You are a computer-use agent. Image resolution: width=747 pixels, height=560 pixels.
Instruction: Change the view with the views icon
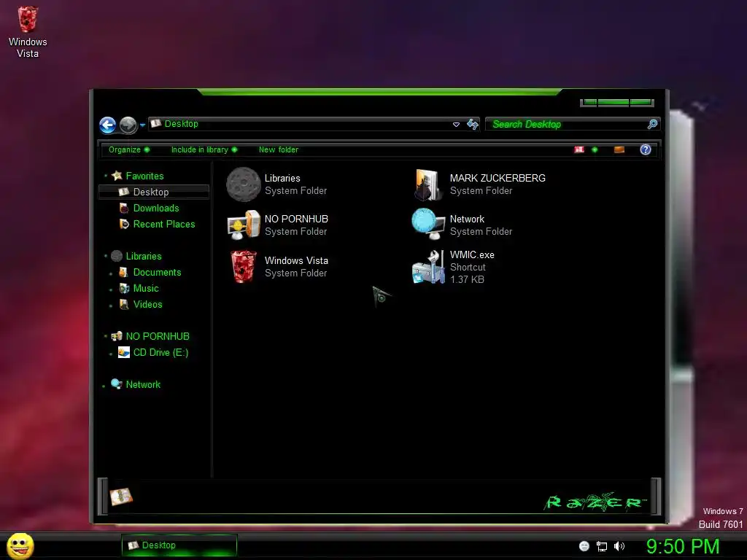578,149
